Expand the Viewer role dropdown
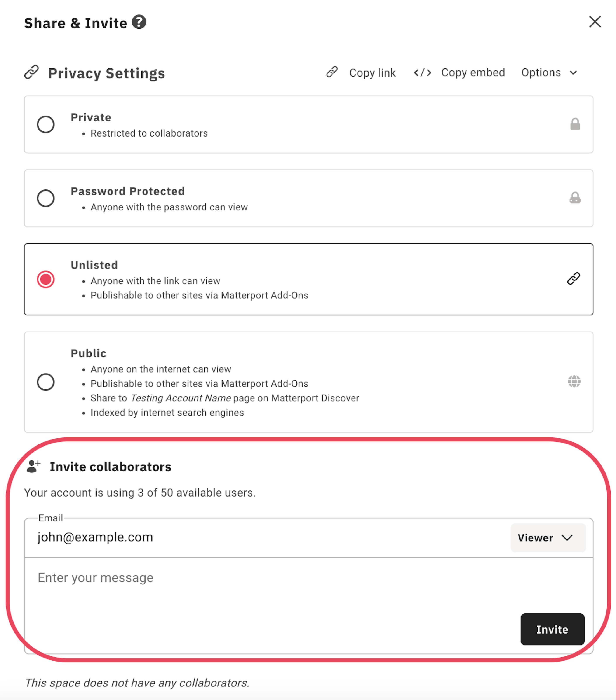 [548, 538]
